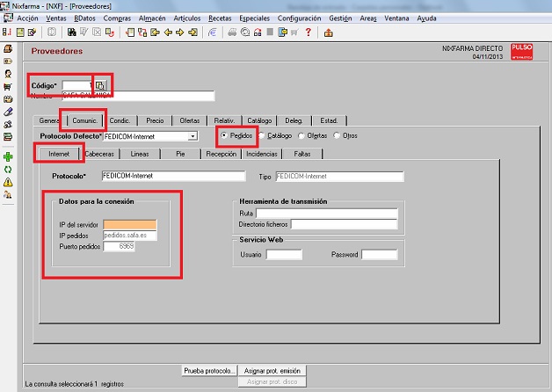The height and width of the screenshot is (392, 552).
Task: Open the shopping cart icon in left sidebar
Action: (8, 86)
